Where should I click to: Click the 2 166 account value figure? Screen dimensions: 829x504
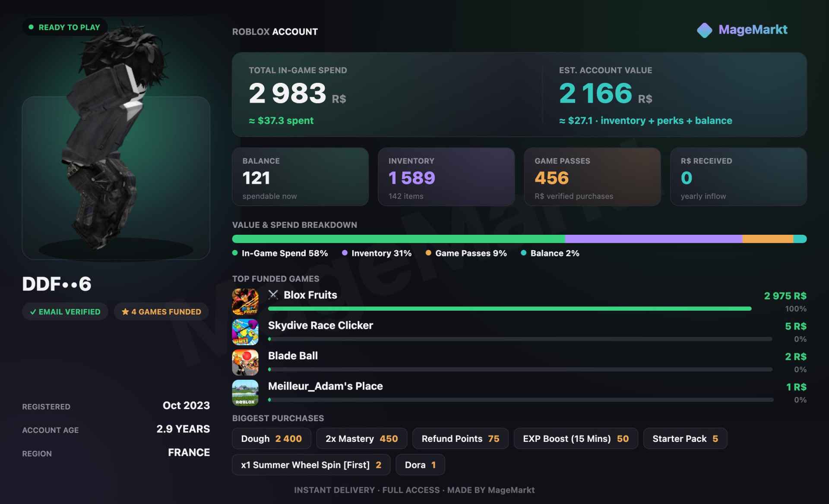click(x=596, y=93)
